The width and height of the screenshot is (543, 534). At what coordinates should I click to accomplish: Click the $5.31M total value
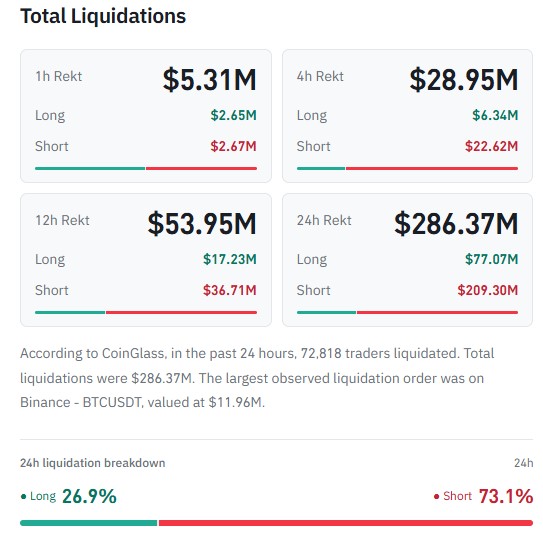pyautogui.click(x=210, y=80)
